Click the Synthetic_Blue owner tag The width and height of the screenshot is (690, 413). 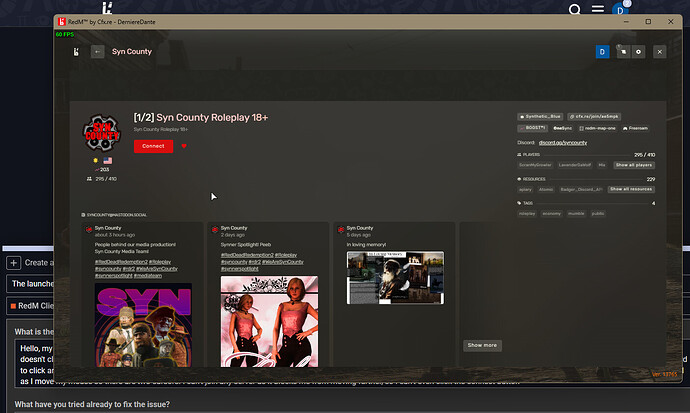click(x=540, y=117)
